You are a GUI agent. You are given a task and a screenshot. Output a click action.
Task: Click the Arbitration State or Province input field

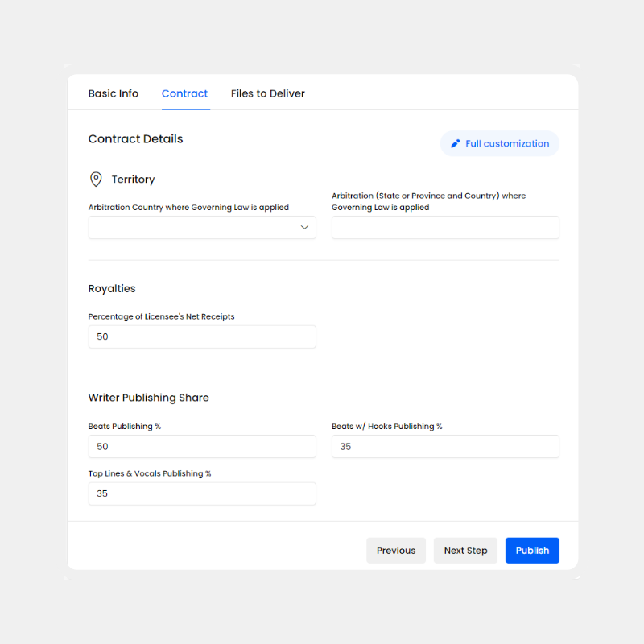[x=445, y=227]
